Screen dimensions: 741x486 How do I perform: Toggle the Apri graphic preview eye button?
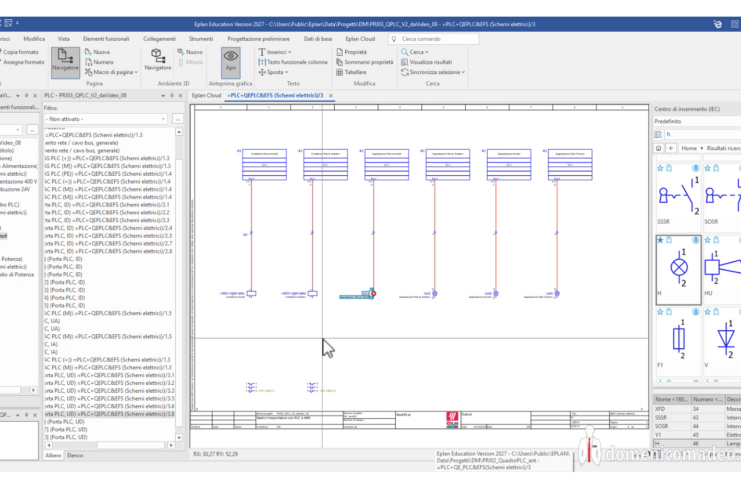tap(231, 62)
